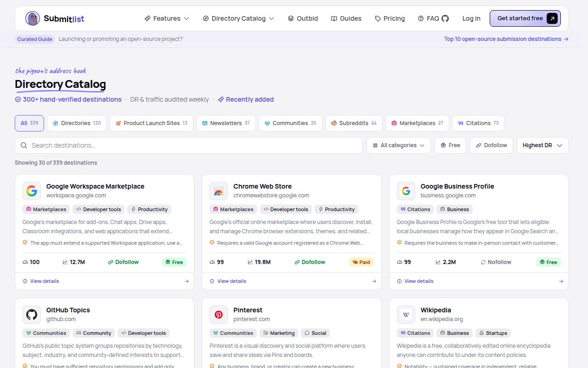The width and height of the screenshot is (588, 368).
Task: Click Developer tools tag on Chrome Web Store card
Action: 286,209
